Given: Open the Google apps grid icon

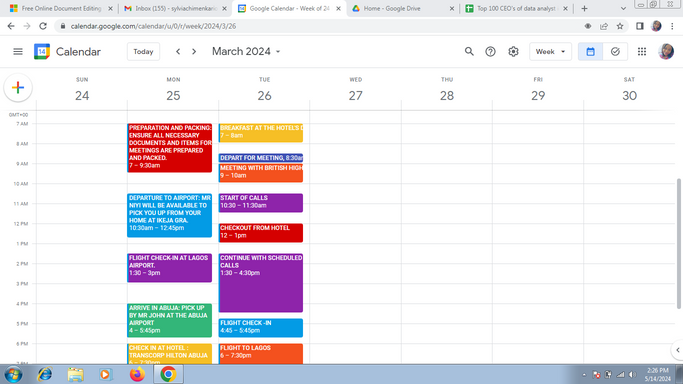Looking at the screenshot, I should click(x=642, y=51).
